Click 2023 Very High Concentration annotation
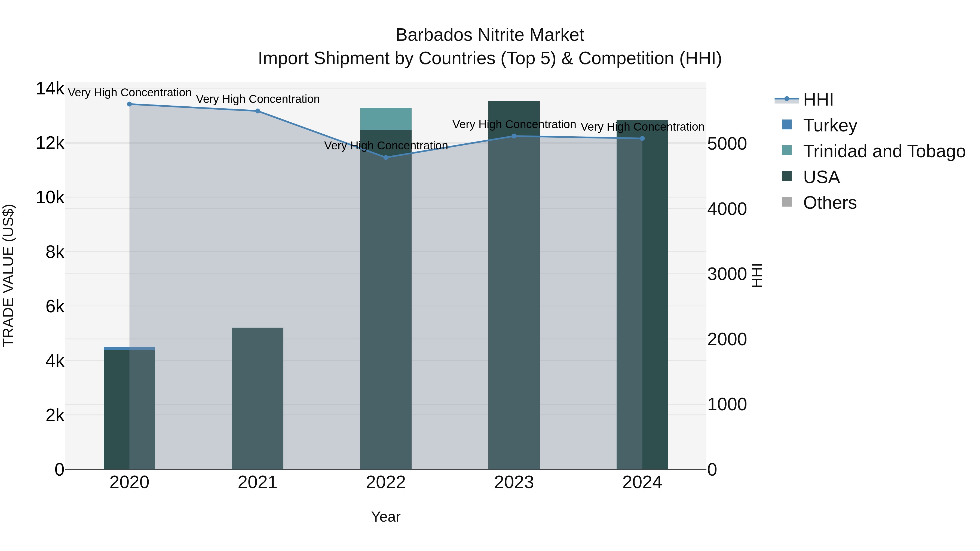980x551 pixels. pos(514,124)
